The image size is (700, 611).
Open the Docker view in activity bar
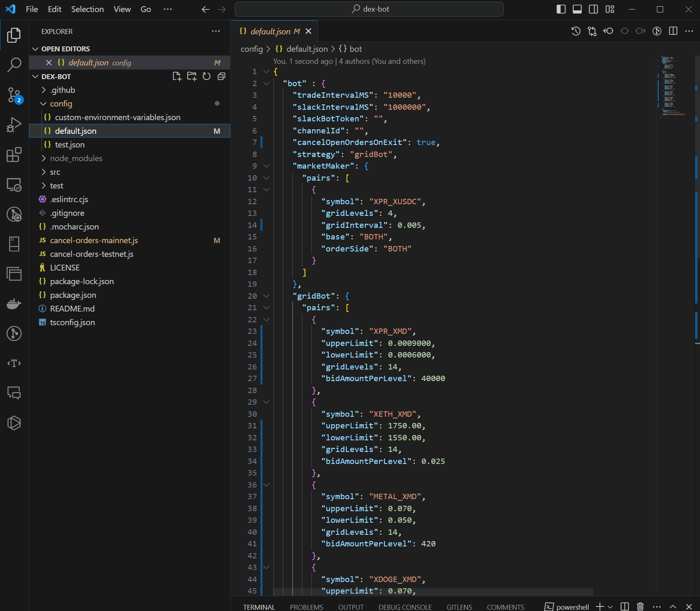(14, 304)
